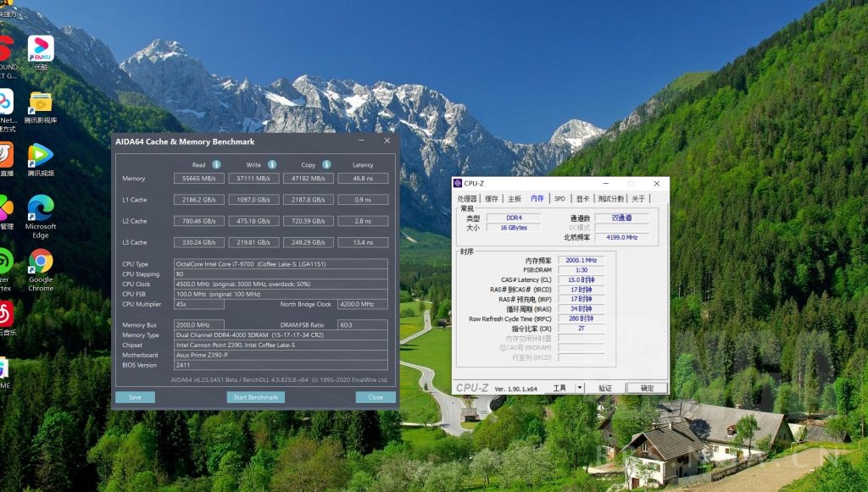Image resolution: width=868 pixels, height=492 pixels.
Task: Select the 测试分数 tab
Action: [610, 199]
